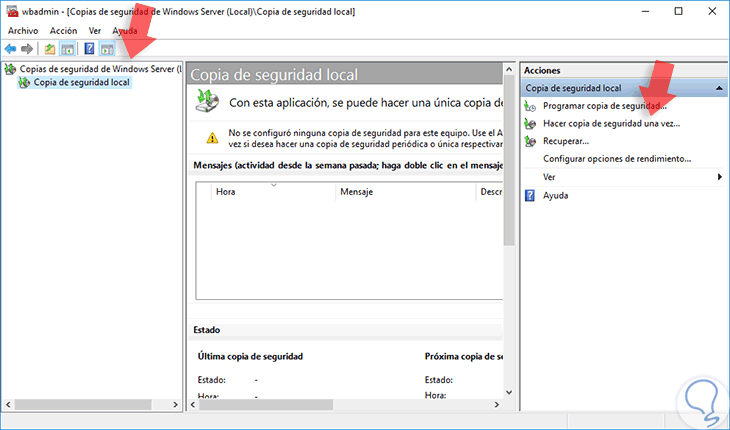Viewport: 730px width, 430px height.
Task: Click Recuperar... action link
Action: (x=566, y=141)
